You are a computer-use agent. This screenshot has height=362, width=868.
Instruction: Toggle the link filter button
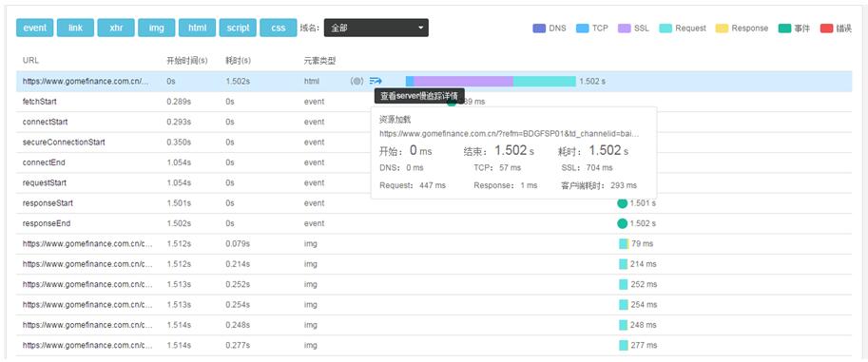click(x=75, y=28)
